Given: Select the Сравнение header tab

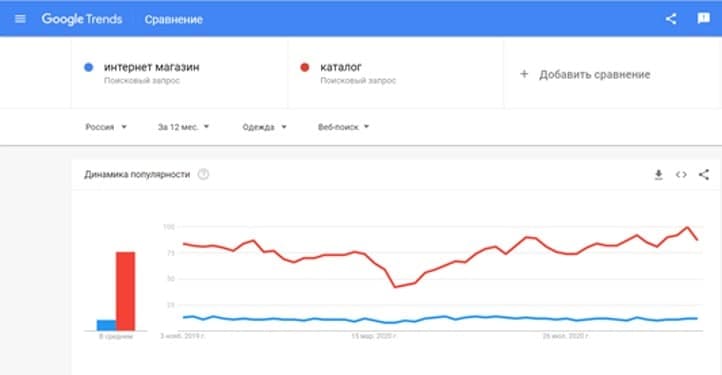Looking at the screenshot, I should pos(174,19).
